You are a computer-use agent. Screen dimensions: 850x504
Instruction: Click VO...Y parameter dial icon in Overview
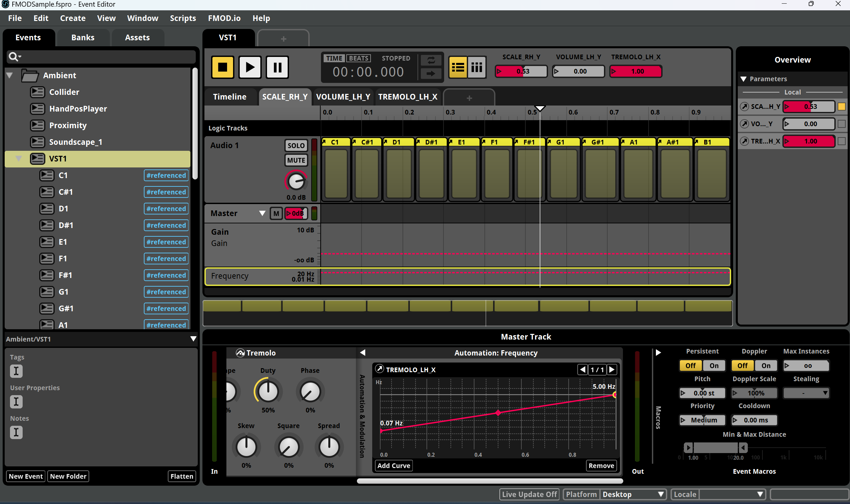point(744,124)
